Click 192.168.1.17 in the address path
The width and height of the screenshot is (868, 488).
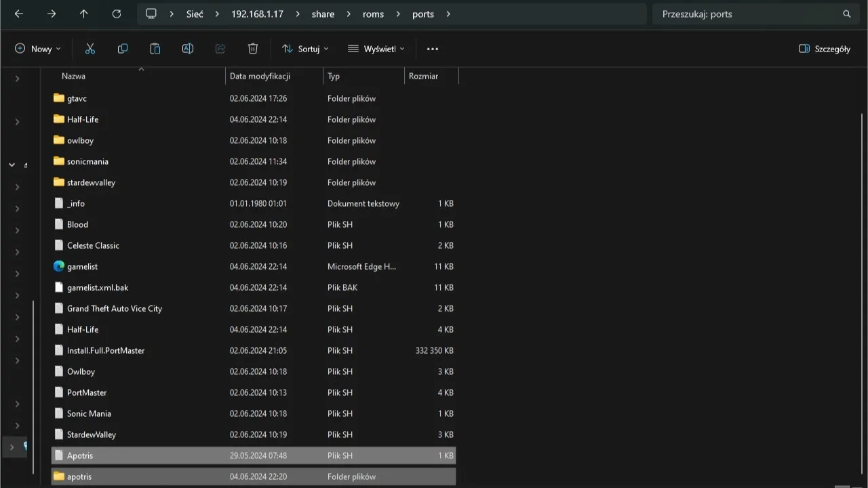tap(257, 14)
